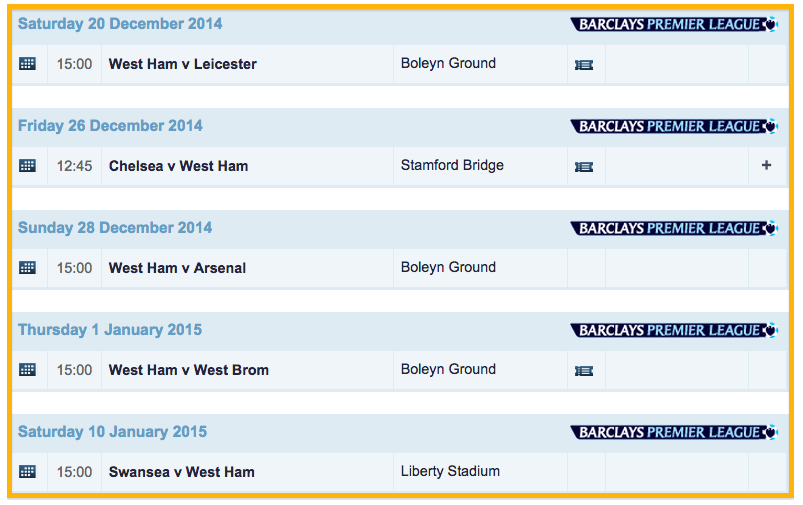
Task: Click ticket icon for West Ham v Leicester
Action: click(x=584, y=65)
